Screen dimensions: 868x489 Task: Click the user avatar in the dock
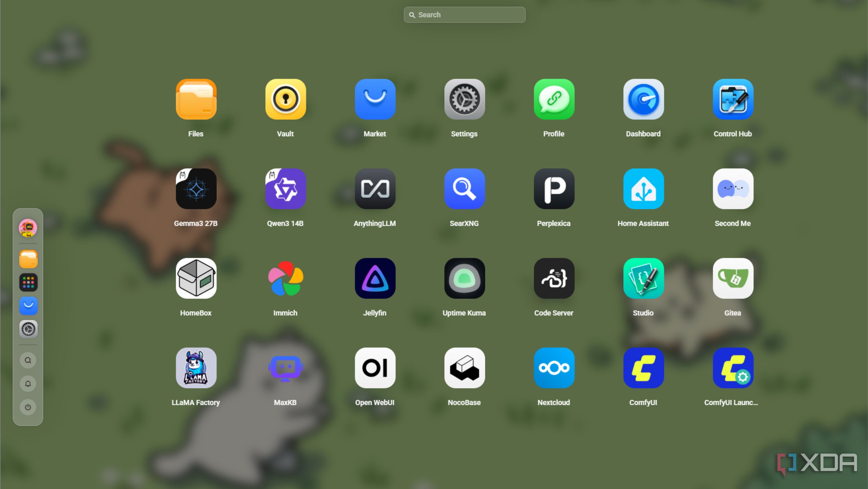click(x=28, y=228)
